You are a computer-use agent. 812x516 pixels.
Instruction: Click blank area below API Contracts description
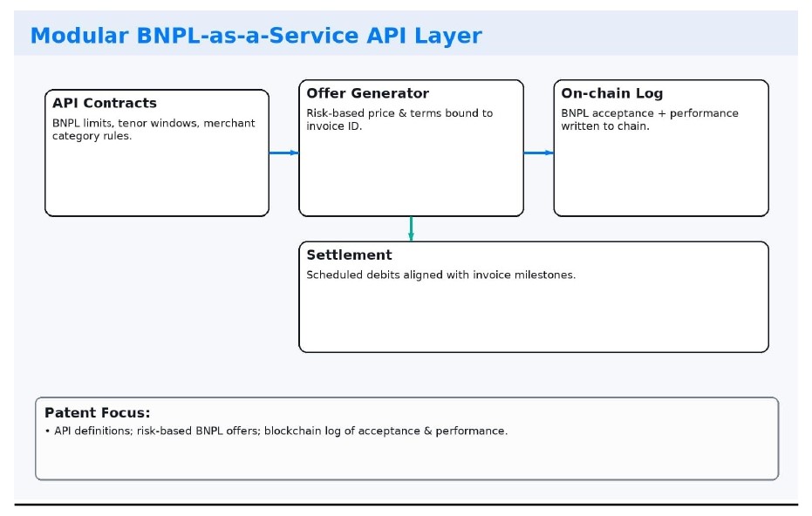pyautogui.click(x=156, y=180)
